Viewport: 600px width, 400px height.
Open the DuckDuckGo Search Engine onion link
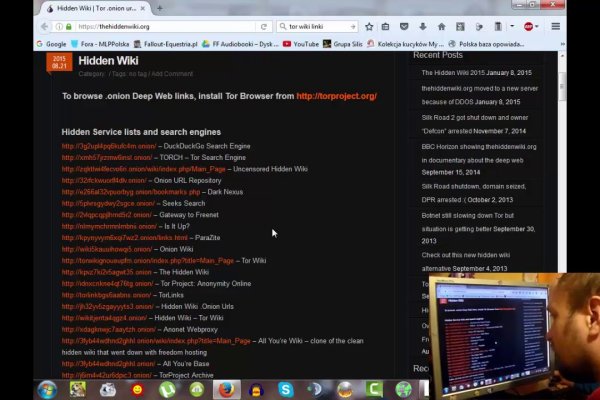[x=107, y=146]
